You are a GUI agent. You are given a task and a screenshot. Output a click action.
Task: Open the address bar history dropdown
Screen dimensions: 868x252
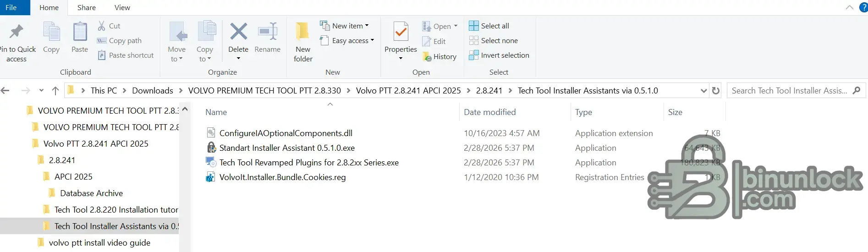704,91
